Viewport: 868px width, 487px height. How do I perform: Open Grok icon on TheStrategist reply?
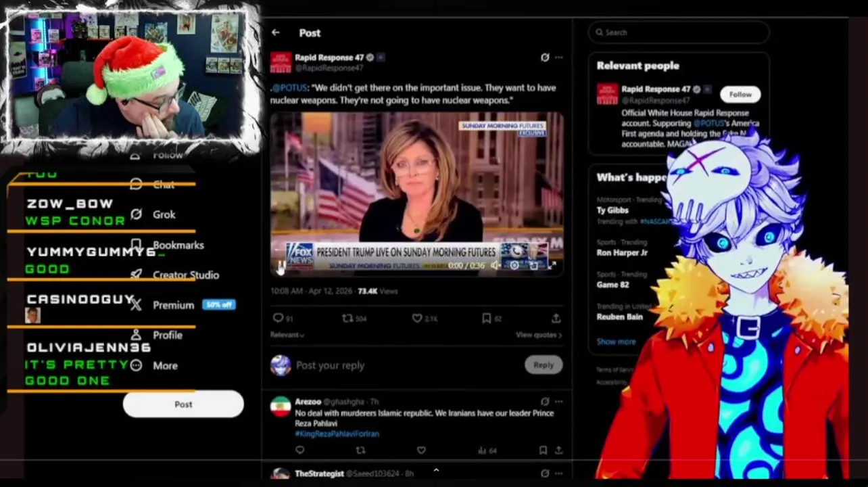pyautogui.click(x=545, y=473)
